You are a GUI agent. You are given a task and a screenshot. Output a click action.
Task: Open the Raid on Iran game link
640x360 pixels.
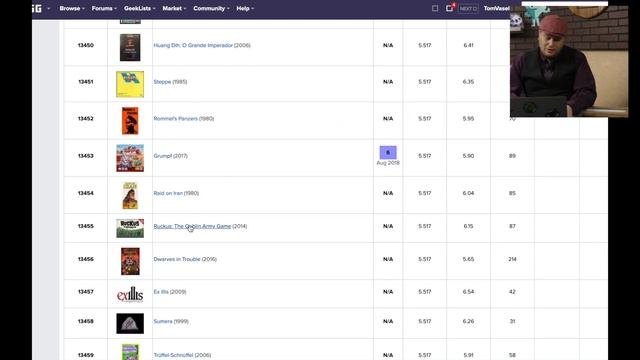point(168,193)
